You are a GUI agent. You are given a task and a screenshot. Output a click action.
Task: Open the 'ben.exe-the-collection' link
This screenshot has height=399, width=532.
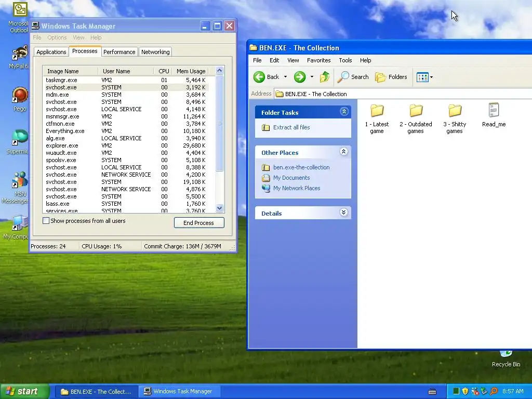tap(301, 167)
